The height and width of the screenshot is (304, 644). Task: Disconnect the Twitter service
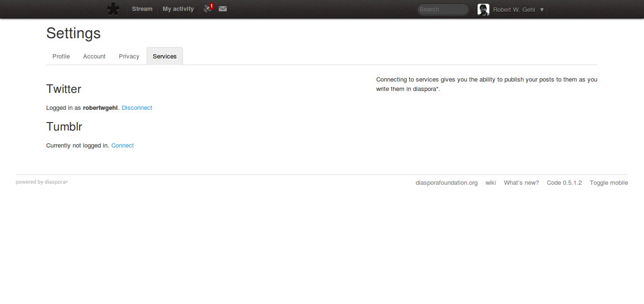(x=137, y=108)
